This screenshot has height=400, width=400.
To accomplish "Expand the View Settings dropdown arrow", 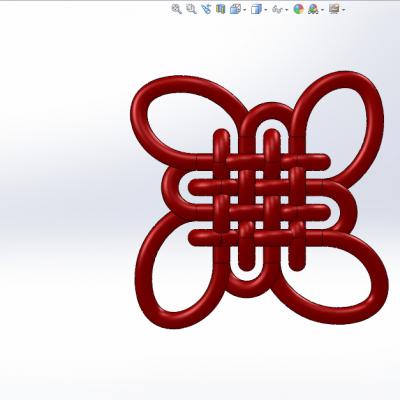I will [x=343, y=10].
